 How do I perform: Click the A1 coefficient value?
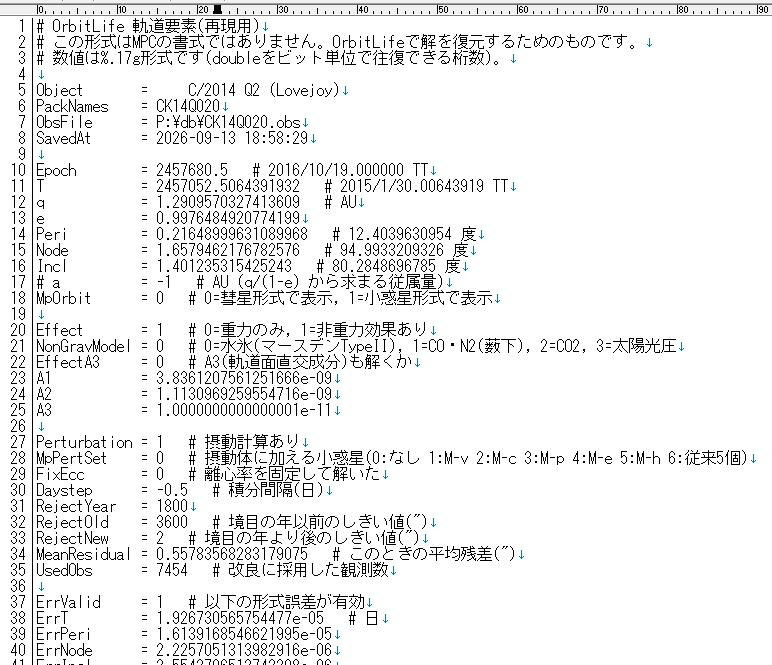[x=244, y=378]
